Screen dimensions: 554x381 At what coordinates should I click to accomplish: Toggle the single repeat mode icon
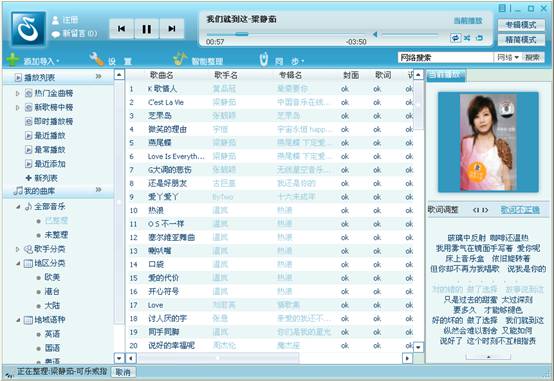click(x=479, y=38)
